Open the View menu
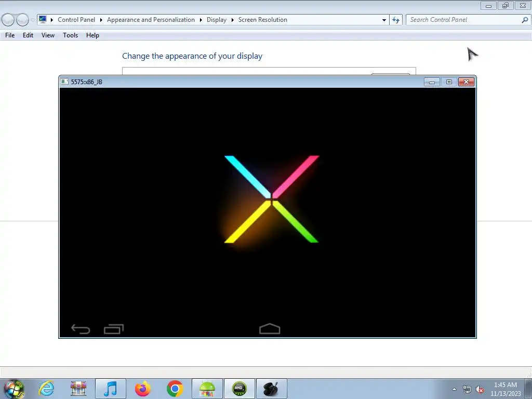Screen dimensions: 532x399 [x=48, y=35]
